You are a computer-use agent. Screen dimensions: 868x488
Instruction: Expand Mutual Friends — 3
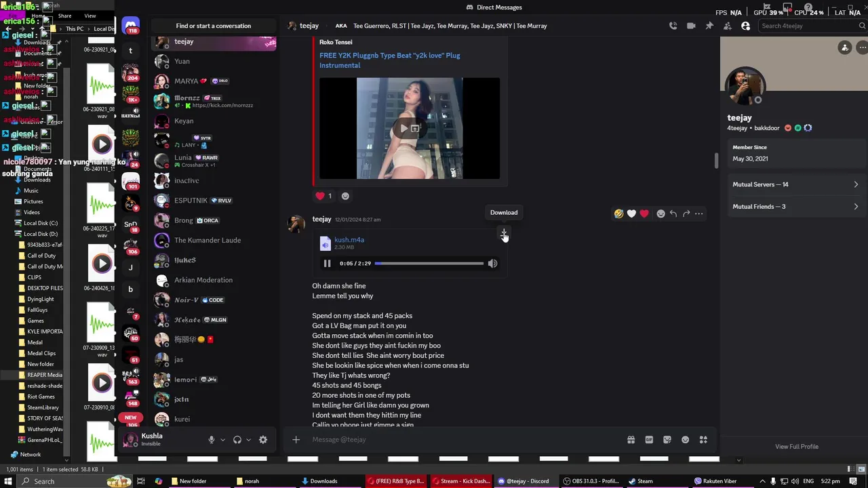click(x=796, y=207)
